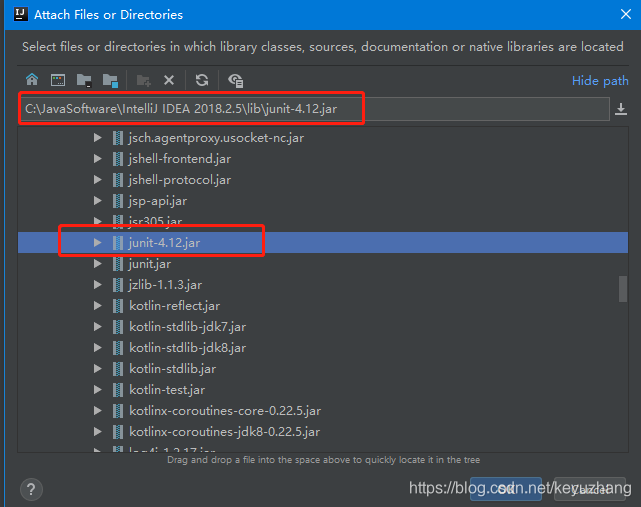
Task: Jump to the Desktop directory icon
Action: point(58,80)
